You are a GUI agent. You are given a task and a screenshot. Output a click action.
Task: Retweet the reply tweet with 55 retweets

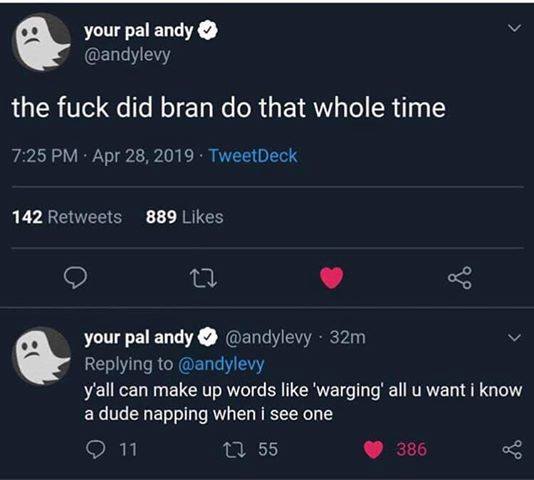(x=235, y=449)
